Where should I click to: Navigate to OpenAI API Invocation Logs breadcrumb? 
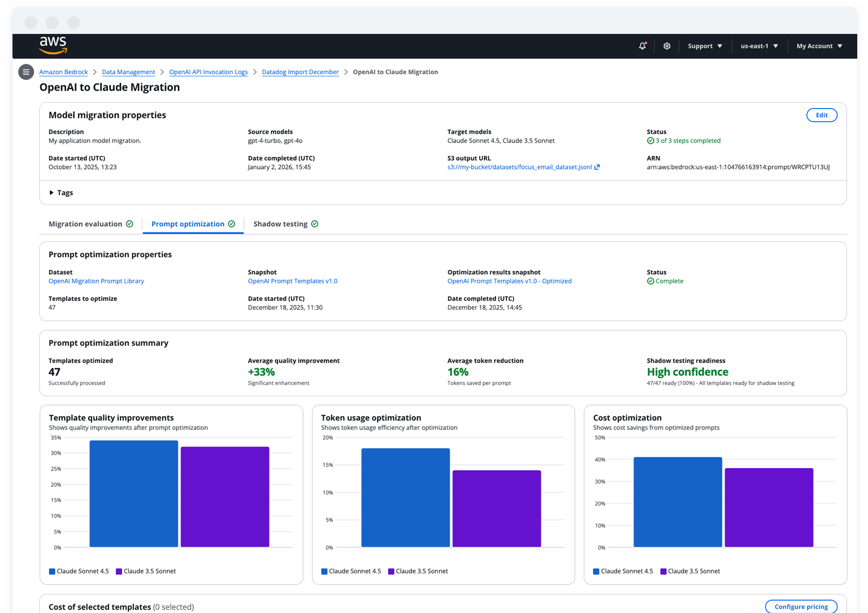click(209, 72)
